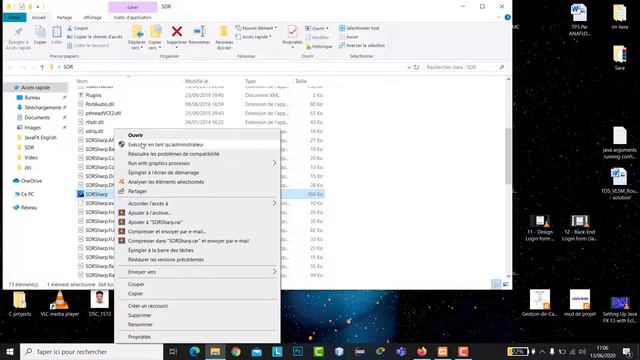Screen dimensions: 640x360
Task: Open Google Chrome from taskbar
Action: point(236,351)
